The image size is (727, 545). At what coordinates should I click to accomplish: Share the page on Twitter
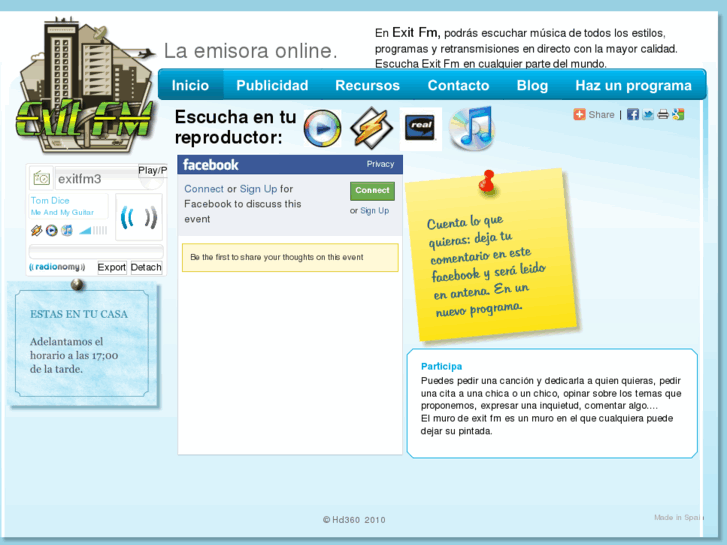648,115
